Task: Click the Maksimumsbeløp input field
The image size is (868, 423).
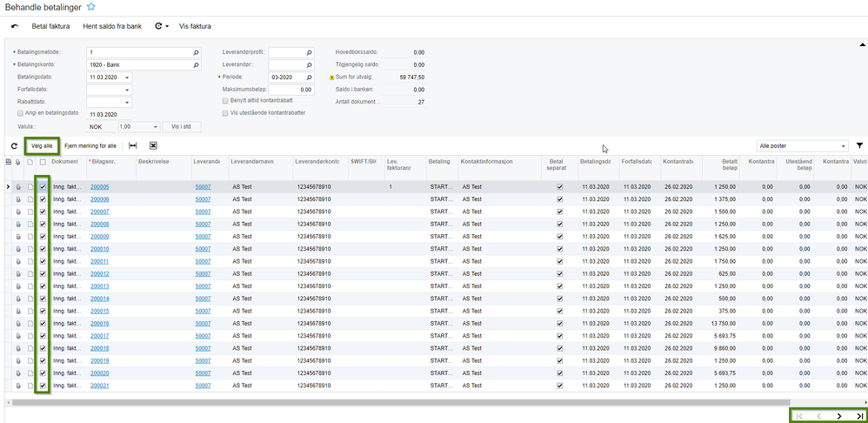Action: click(x=290, y=89)
